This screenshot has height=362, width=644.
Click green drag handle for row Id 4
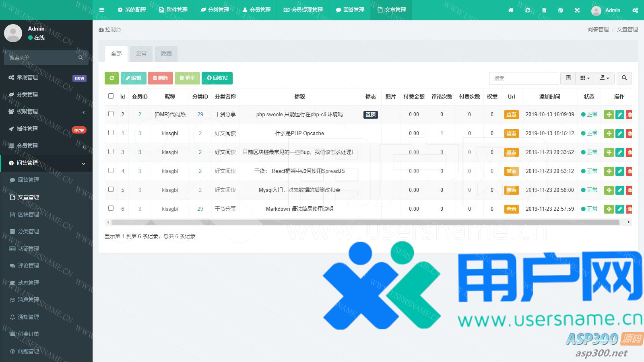[609, 171]
